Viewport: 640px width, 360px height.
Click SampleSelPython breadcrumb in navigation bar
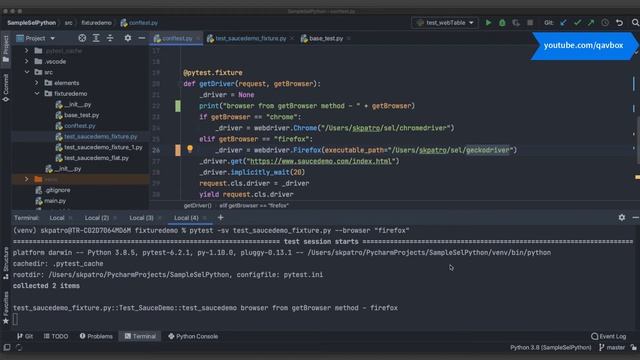[x=31, y=23]
